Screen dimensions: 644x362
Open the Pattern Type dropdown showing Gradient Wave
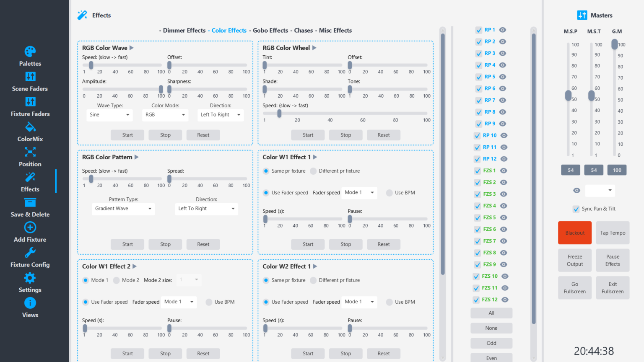point(123,208)
